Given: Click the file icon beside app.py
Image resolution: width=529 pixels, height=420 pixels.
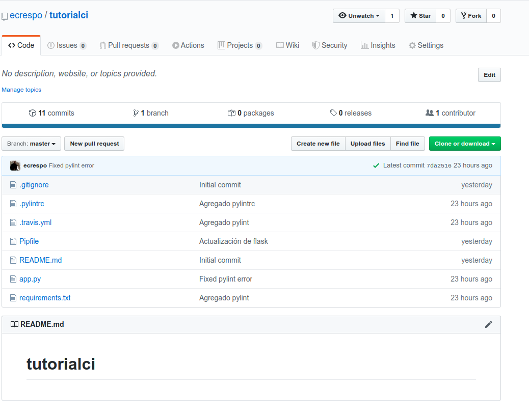Looking at the screenshot, I should [x=13, y=279].
